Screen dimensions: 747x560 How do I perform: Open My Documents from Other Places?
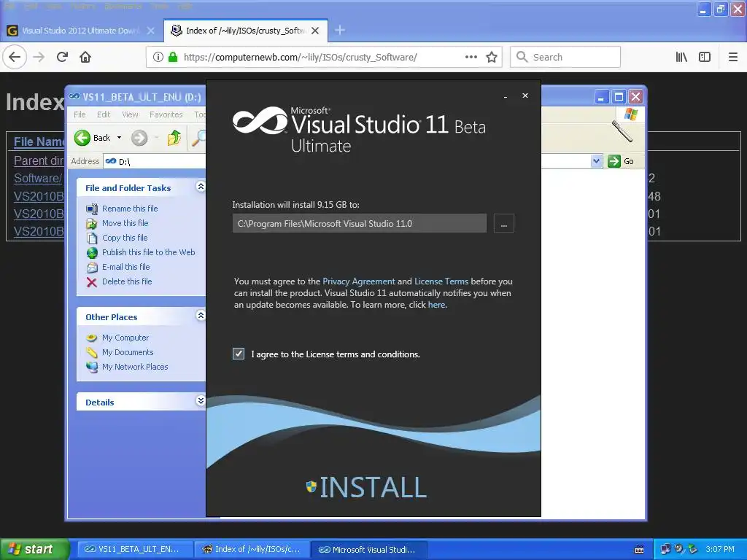[x=128, y=352]
